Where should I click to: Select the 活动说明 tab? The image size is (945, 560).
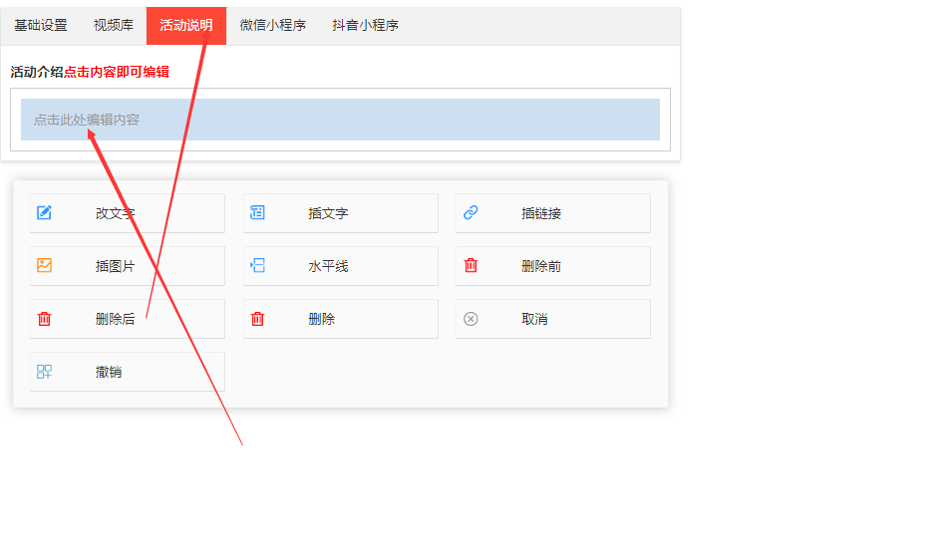point(186,25)
